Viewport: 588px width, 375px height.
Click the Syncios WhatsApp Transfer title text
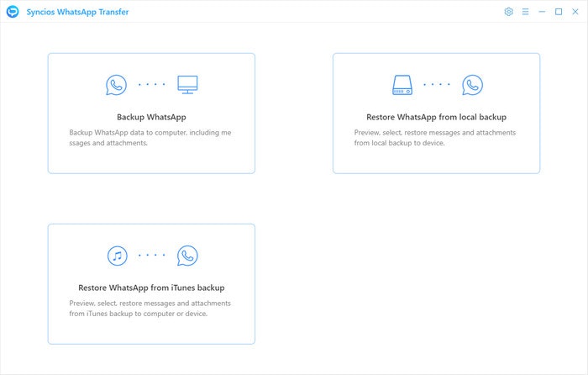(x=77, y=12)
